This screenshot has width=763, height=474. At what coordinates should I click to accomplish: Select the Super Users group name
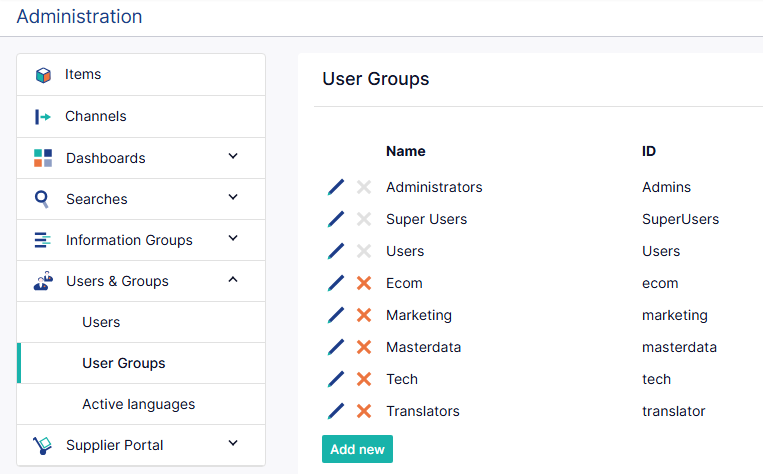[426, 219]
